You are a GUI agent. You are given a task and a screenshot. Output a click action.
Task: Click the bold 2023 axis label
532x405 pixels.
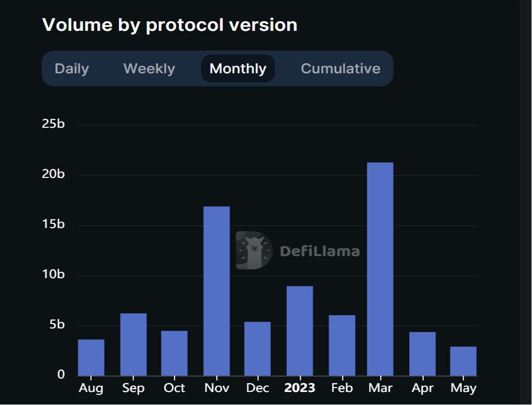point(300,388)
